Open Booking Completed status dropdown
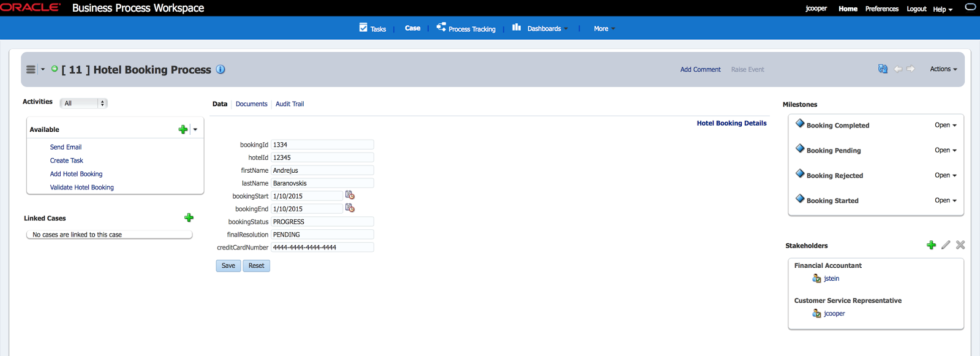Image resolution: width=980 pixels, height=356 pixels. click(946, 125)
